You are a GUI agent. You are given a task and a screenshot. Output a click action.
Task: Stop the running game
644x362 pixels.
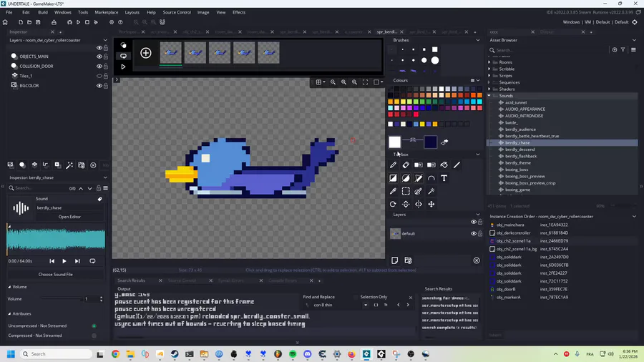(x=87, y=22)
